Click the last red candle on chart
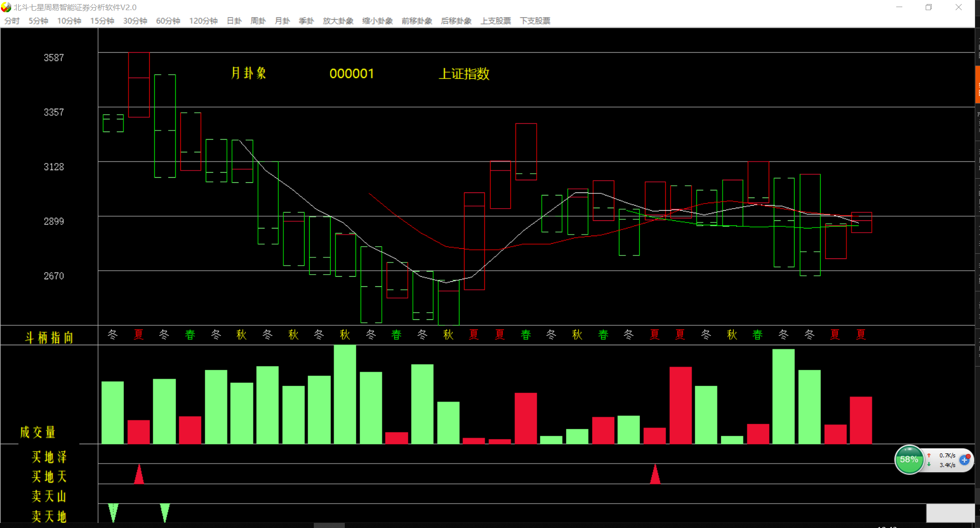The width and height of the screenshot is (980, 528). click(x=861, y=222)
